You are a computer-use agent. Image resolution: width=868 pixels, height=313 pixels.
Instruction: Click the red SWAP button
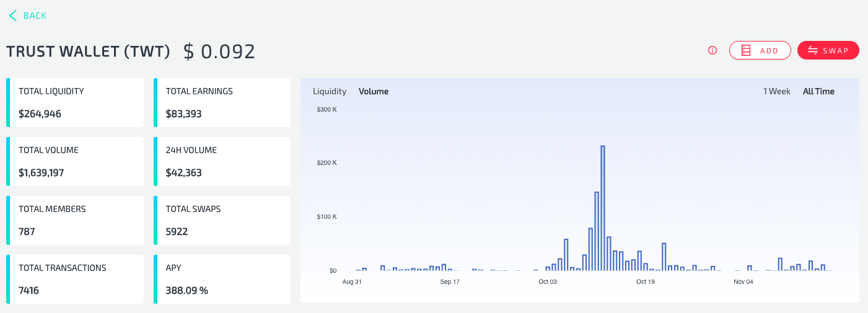[828, 51]
